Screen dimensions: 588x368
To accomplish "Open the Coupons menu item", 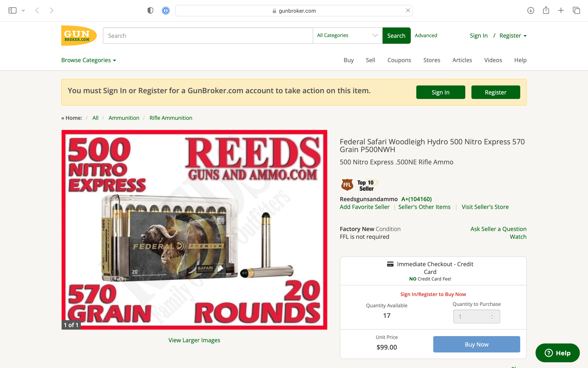I will (x=399, y=60).
